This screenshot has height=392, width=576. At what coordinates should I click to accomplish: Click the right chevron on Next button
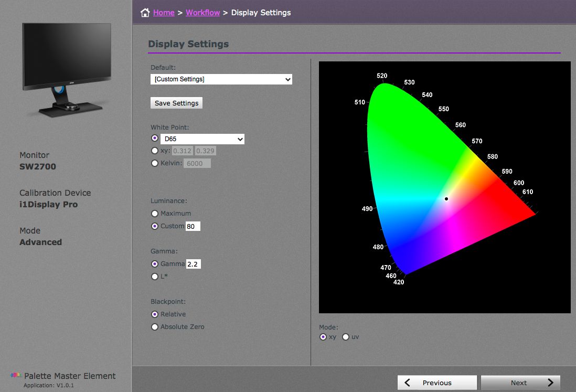point(550,383)
